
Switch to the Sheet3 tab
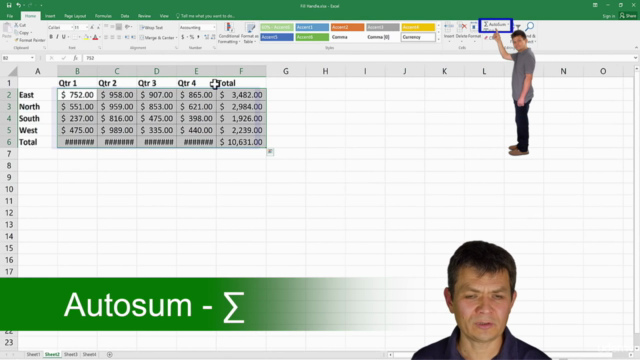point(71,354)
